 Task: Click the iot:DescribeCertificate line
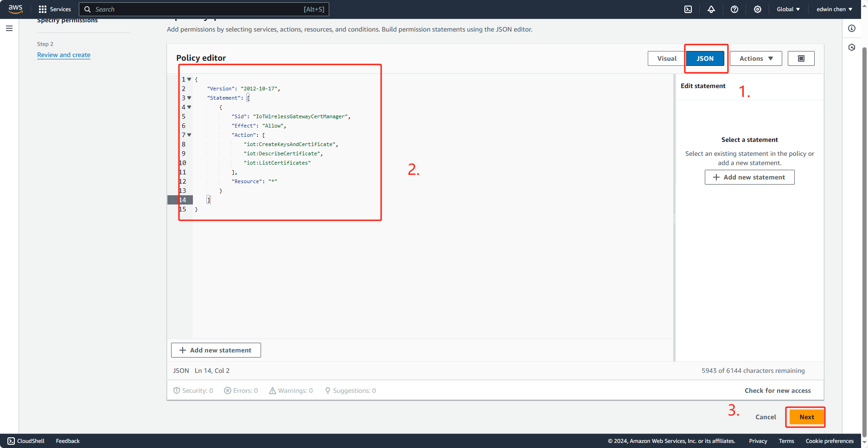(283, 154)
